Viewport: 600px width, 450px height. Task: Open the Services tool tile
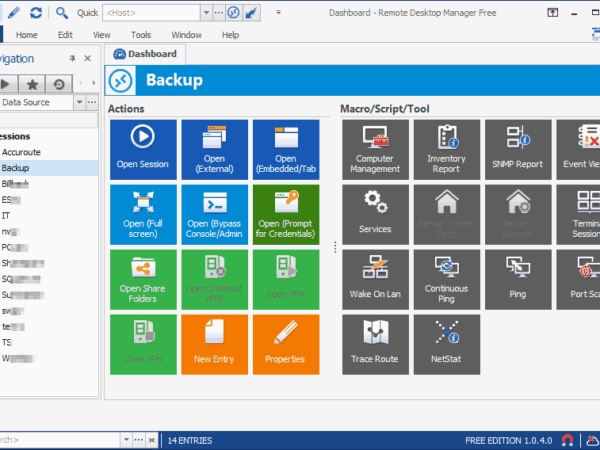(375, 215)
